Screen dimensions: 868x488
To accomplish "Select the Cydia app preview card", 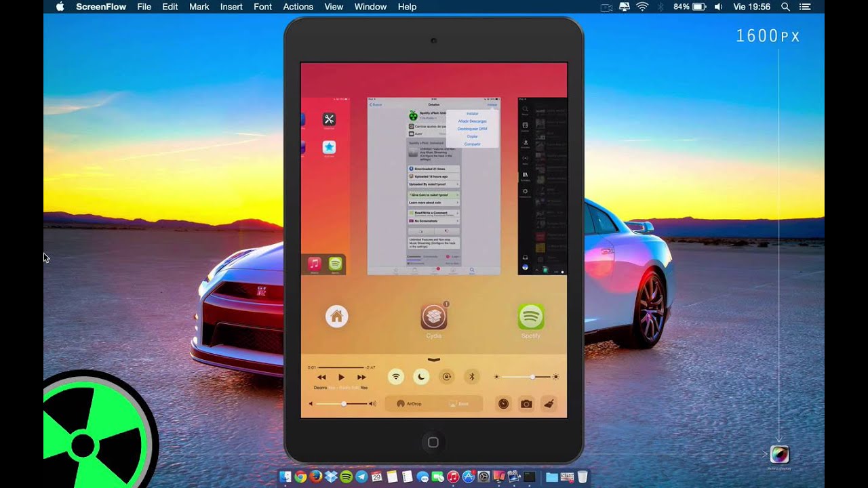I will 434,186.
